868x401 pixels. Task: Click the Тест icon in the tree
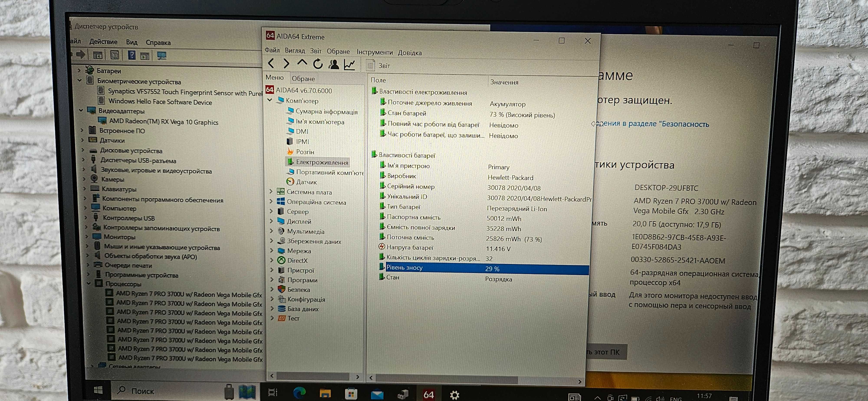point(282,318)
